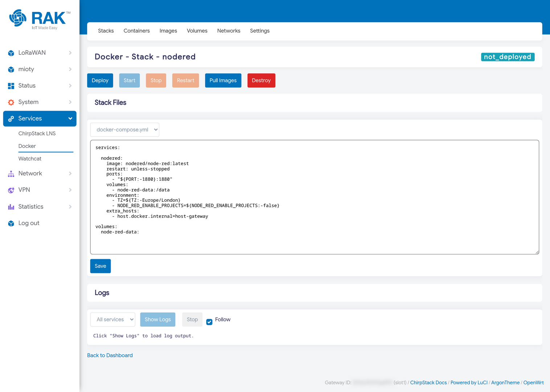
Task: Switch to the Volumes tab
Action: coord(197,31)
